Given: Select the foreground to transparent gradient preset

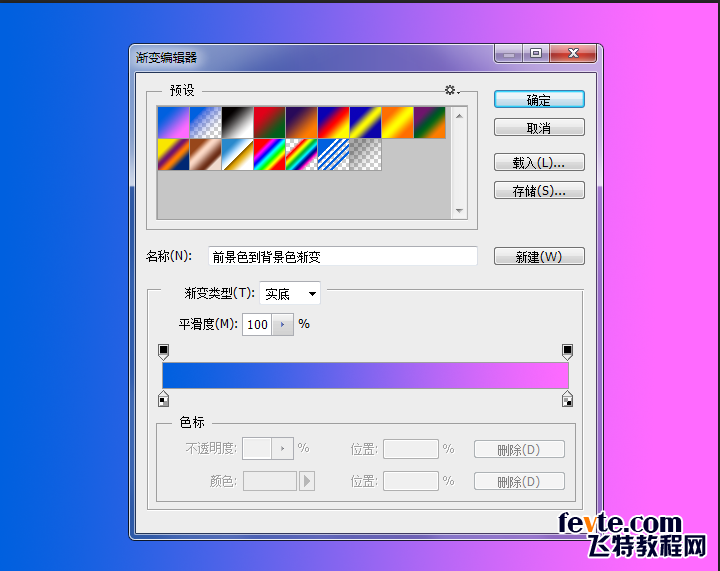Looking at the screenshot, I should click(x=205, y=123).
